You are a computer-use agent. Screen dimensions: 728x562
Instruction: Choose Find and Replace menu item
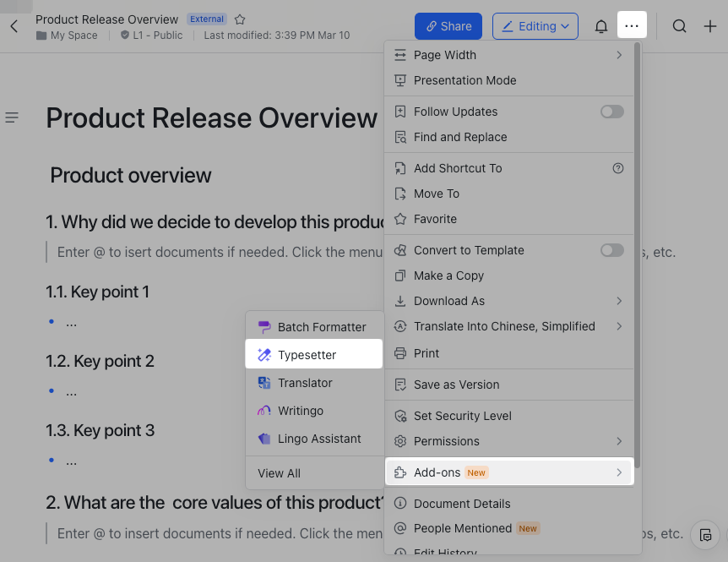coord(460,137)
